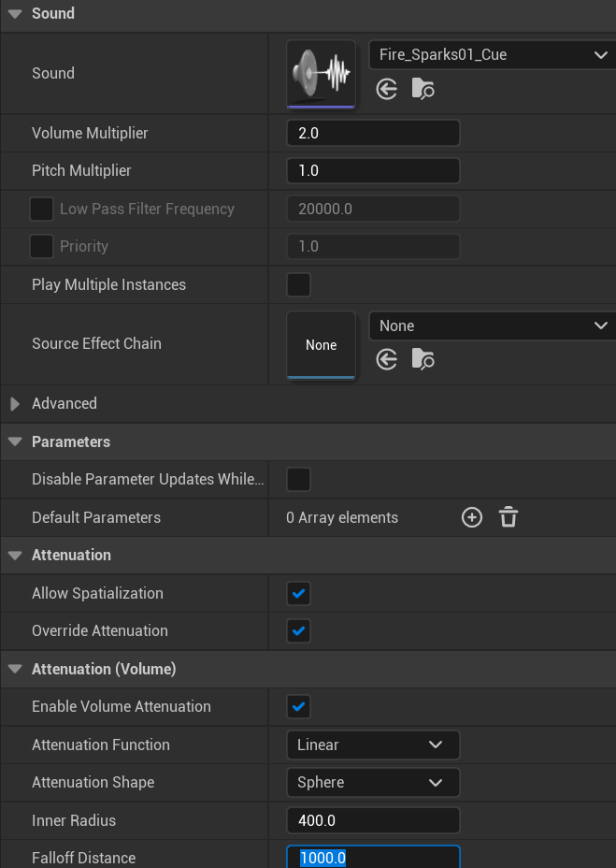
Task: Open the Sound asset picker dropdown
Action: [x=492, y=55]
